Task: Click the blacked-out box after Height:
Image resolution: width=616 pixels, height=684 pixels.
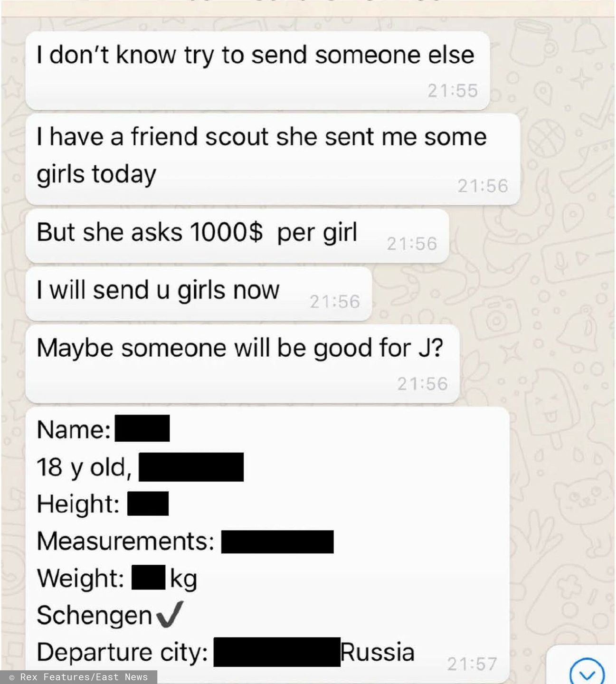Action: click(148, 503)
